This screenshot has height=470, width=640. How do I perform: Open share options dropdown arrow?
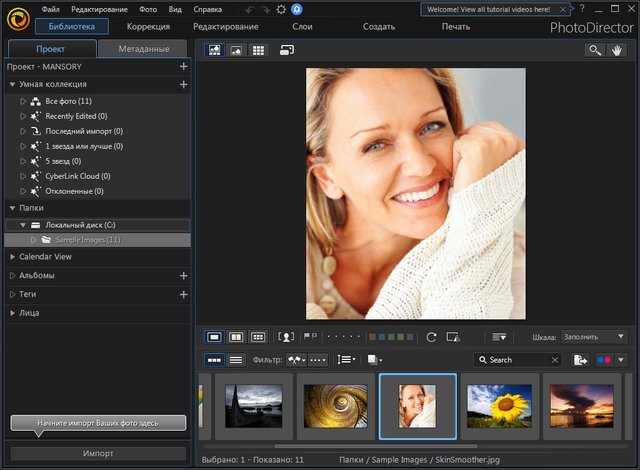[x=621, y=360]
